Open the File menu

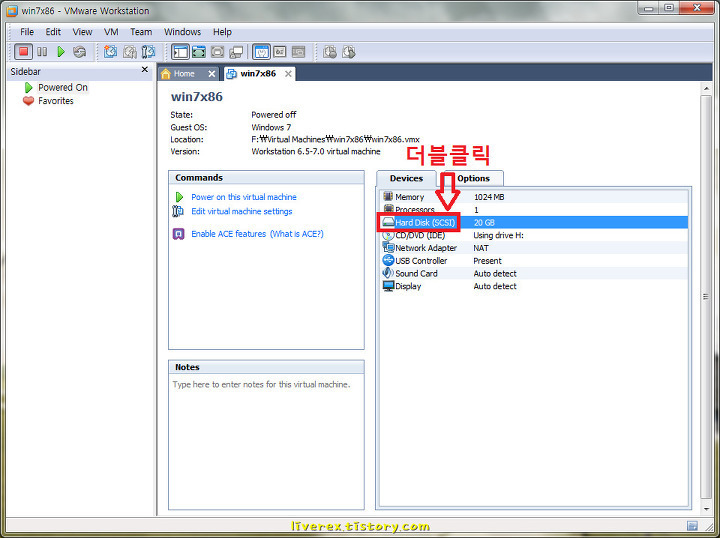[x=27, y=32]
